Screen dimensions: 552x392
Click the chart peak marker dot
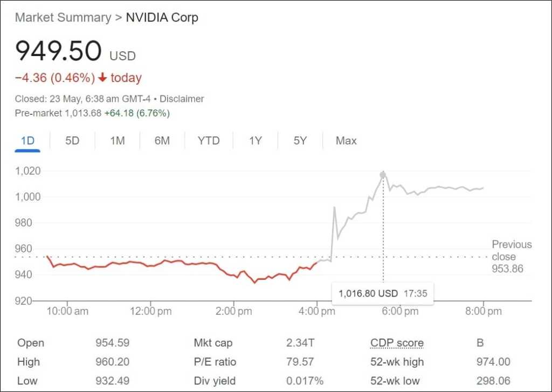[383, 175]
